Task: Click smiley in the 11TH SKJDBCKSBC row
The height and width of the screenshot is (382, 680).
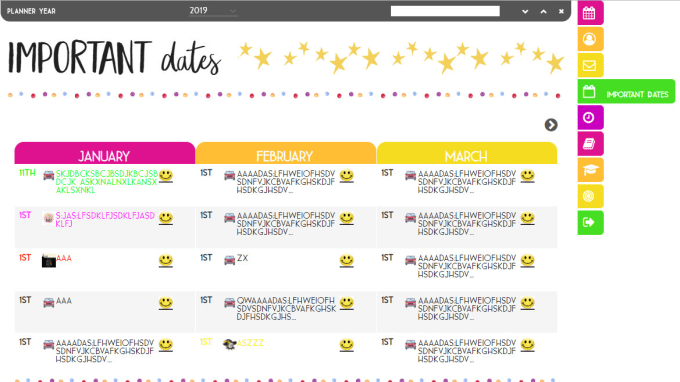Action: pyautogui.click(x=166, y=176)
